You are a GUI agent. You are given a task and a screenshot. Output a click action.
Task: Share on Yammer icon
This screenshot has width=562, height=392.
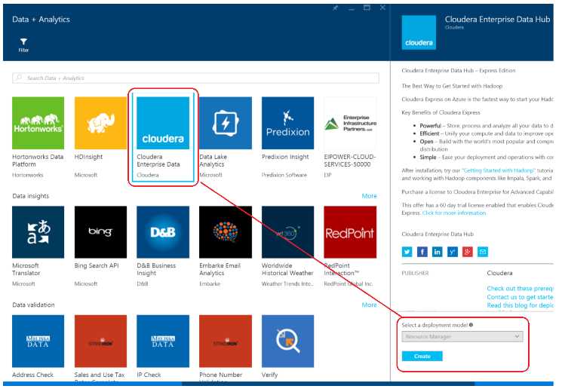[453, 252]
